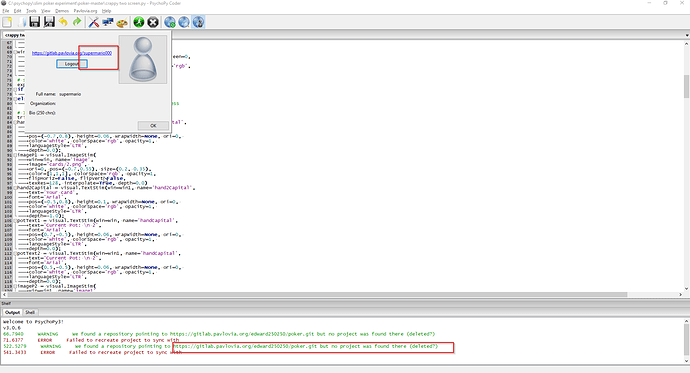
Task: Click the 'Bio (250 chrs):' label
Action: 42,113
